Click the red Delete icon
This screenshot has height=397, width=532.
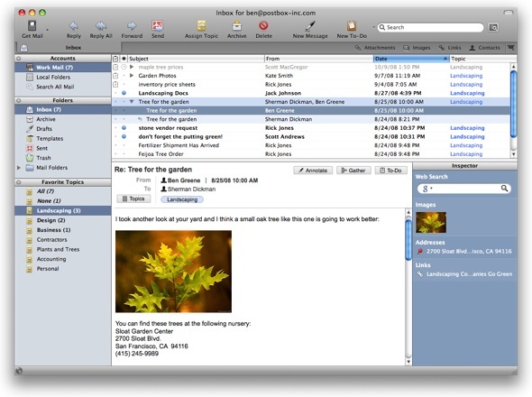pyautogui.click(x=263, y=25)
